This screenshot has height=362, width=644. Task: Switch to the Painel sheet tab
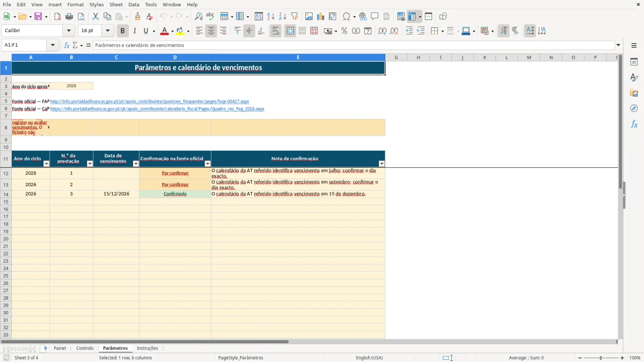pos(60,349)
